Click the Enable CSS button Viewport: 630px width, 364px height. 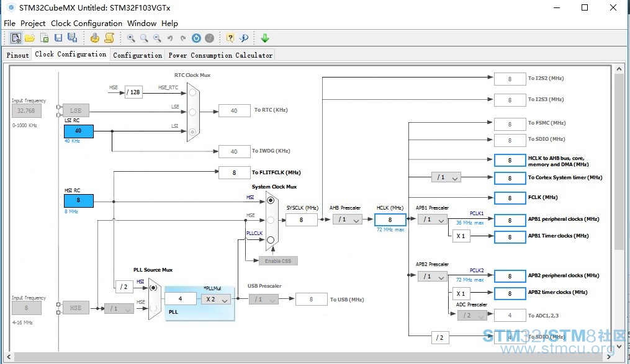pos(278,261)
